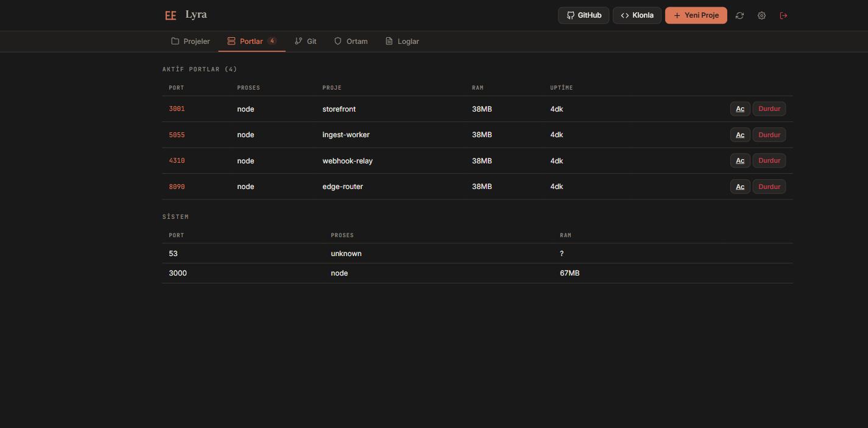This screenshot has width=868, height=428.
Task: Select the webhook-relay project name
Action: coord(347,161)
